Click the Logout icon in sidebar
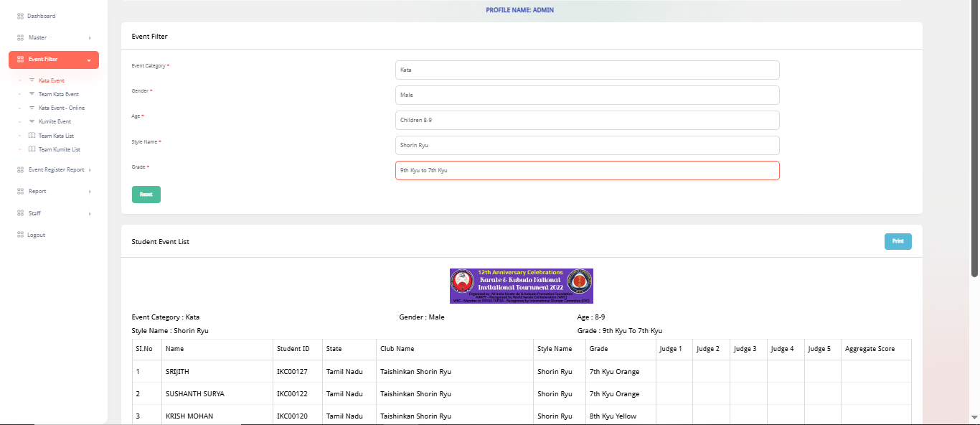 click(21, 235)
